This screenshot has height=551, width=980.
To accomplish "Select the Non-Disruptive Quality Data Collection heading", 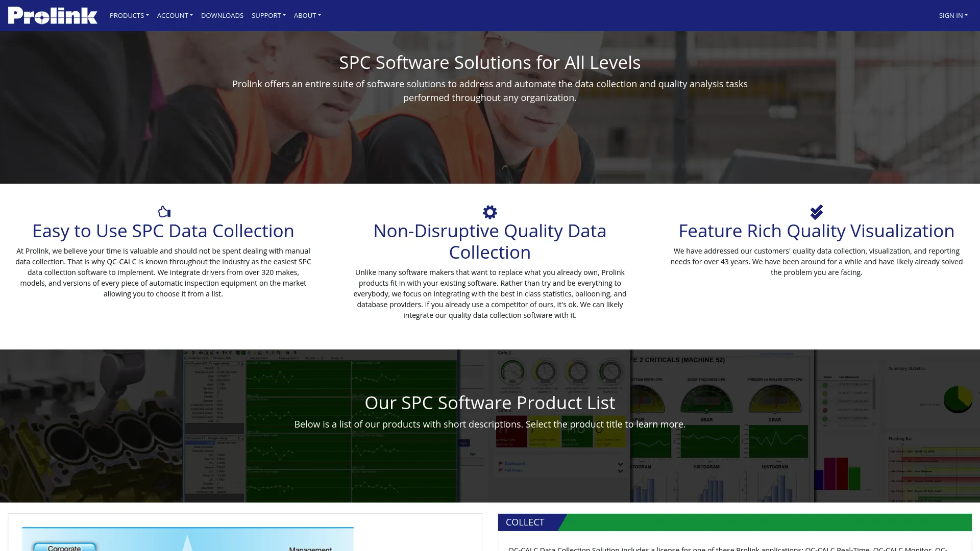I will point(490,242).
